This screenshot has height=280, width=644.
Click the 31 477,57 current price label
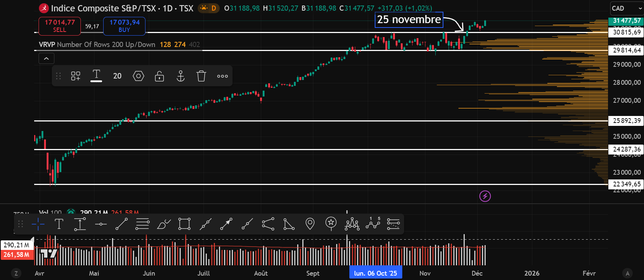(x=627, y=21)
